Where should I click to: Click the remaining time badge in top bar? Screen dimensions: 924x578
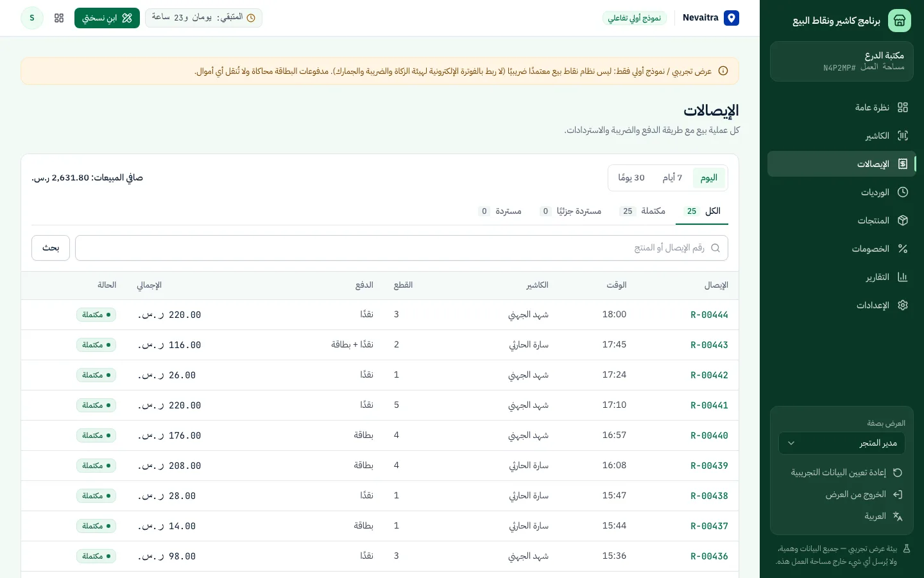(x=203, y=18)
